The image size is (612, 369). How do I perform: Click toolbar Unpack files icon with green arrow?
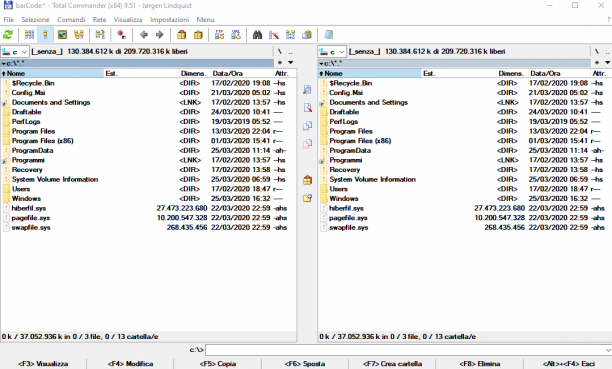pos(198,35)
